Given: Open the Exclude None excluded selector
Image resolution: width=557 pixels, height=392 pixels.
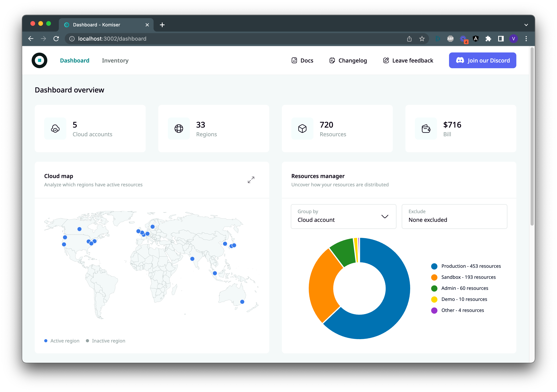Looking at the screenshot, I should point(454,216).
